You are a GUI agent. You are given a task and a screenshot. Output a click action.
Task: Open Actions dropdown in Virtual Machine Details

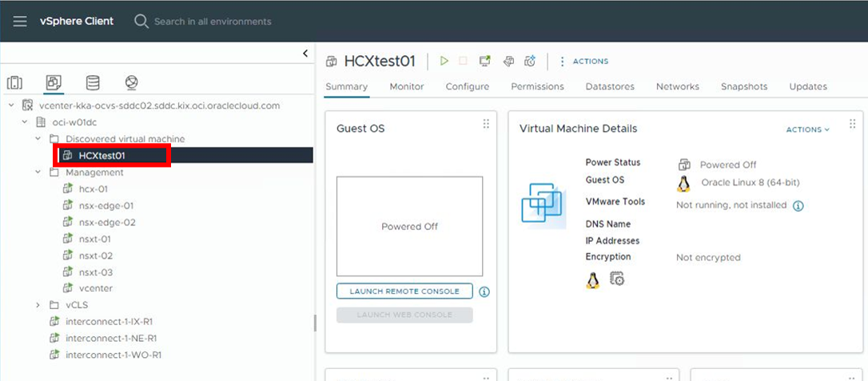coord(807,129)
